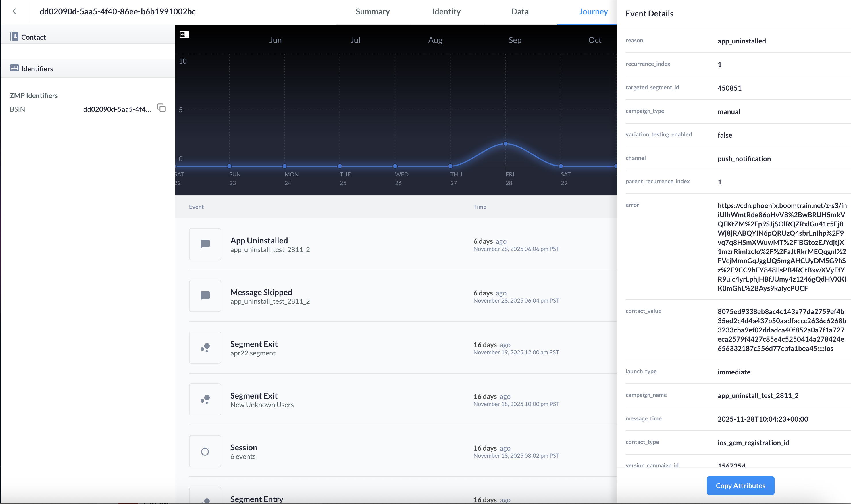Open the App Uninstalled event icon
The width and height of the screenshot is (851, 504).
pyautogui.click(x=205, y=244)
